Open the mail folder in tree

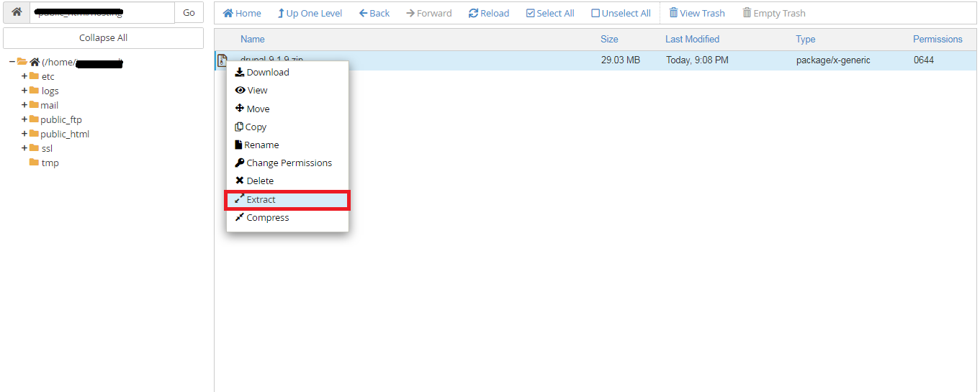pyautogui.click(x=44, y=105)
